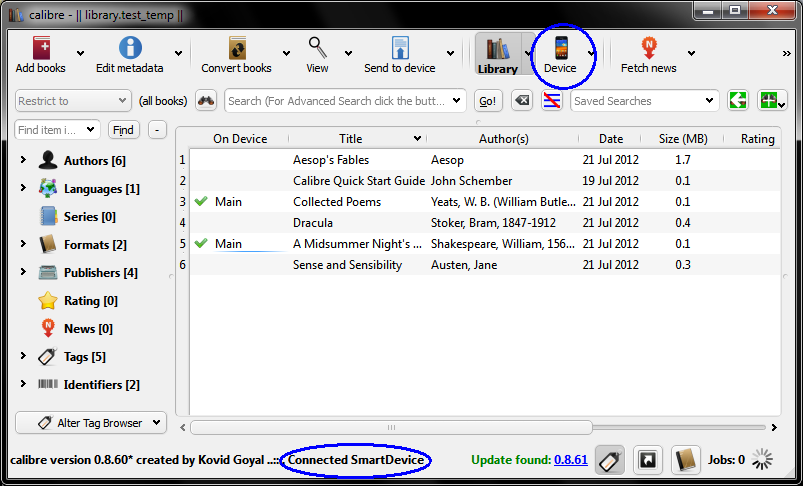This screenshot has height=486, width=803.
Task: Save current search green plus icon
Action: pos(772,101)
